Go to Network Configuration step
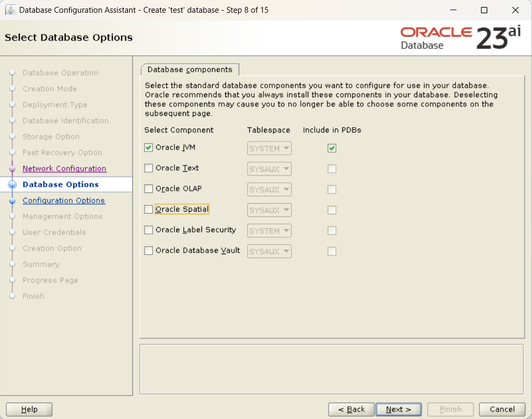This screenshot has height=419, width=532. (64, 169)
